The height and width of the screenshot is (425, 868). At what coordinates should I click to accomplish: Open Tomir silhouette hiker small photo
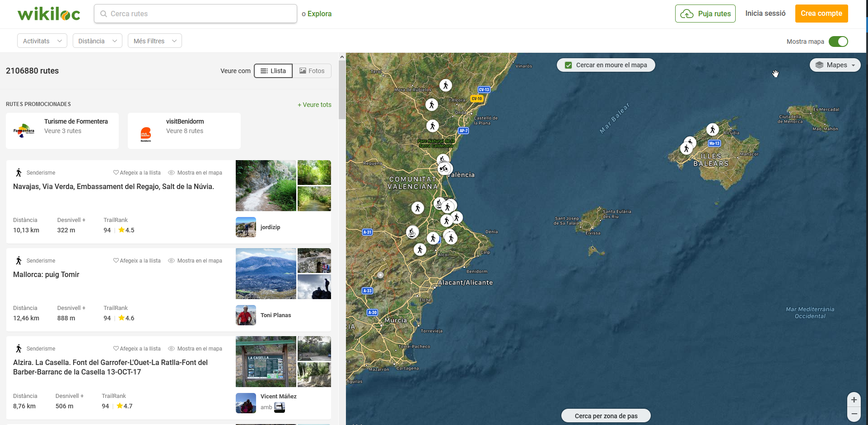tap(314, 287)
